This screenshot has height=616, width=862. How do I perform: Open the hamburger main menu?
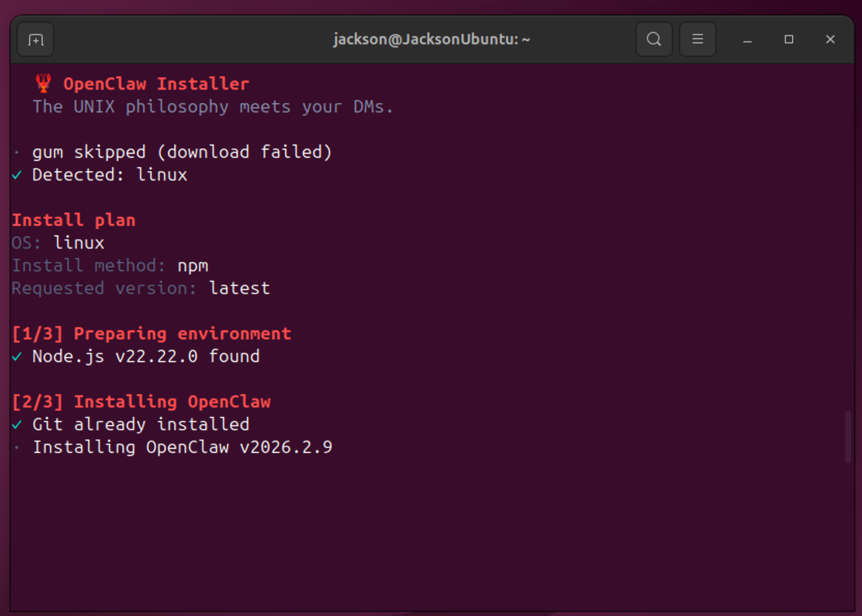[x=697, y=39]
